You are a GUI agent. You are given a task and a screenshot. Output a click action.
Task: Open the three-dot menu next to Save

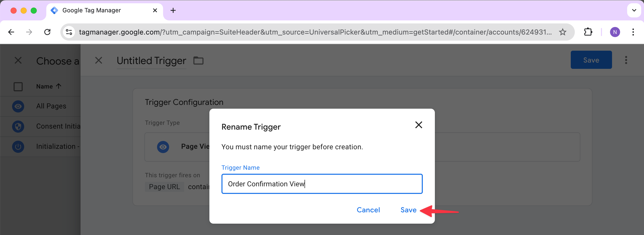click(626, 60)
